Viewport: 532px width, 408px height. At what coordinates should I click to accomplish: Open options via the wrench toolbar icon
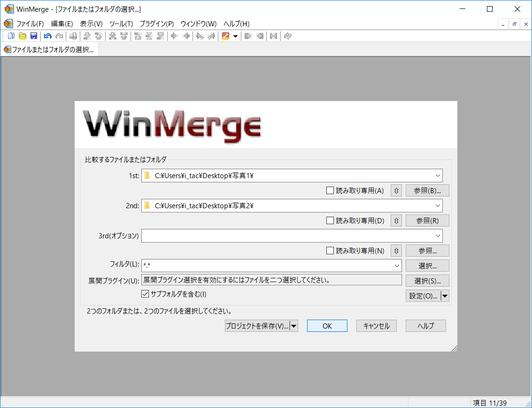click(x=226, y=36)
